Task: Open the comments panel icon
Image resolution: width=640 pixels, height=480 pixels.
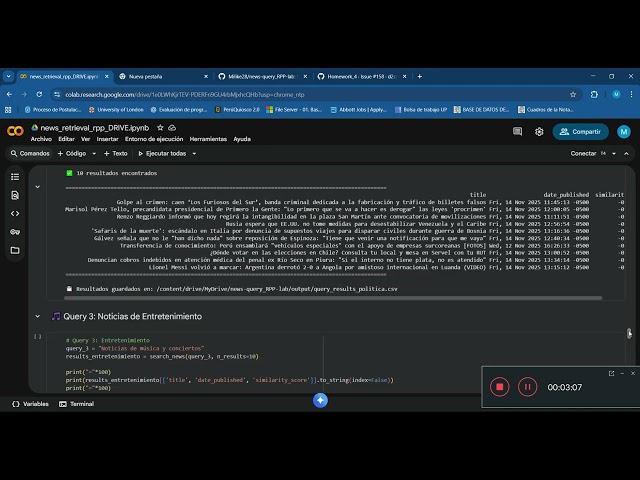Action: point(517,131)
